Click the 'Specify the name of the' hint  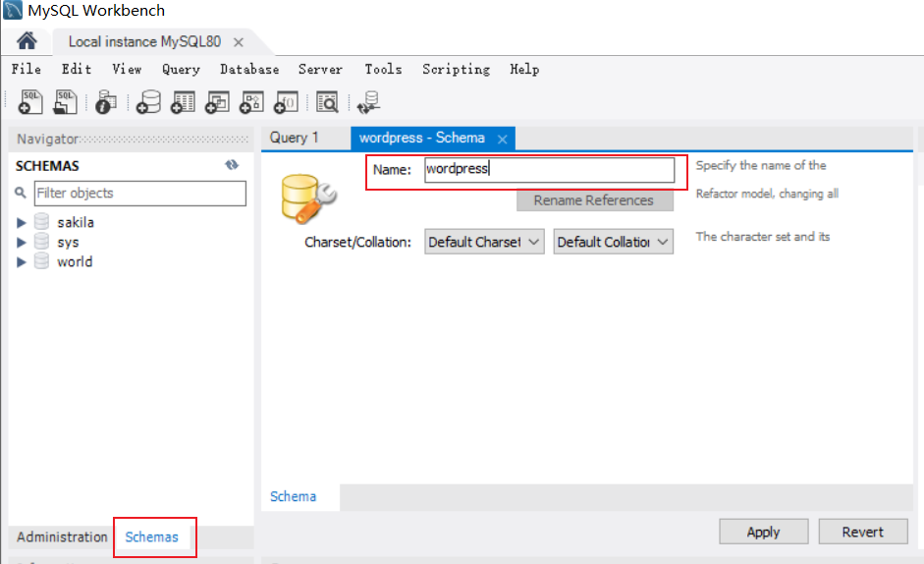coord(761,165)
